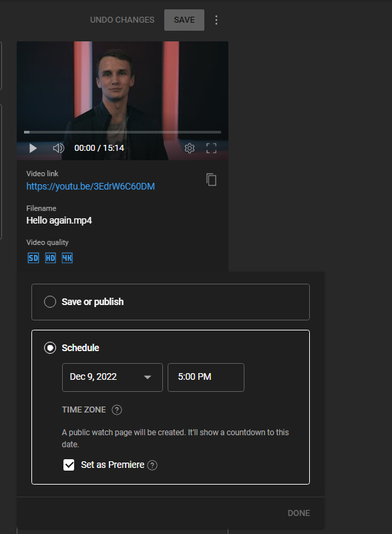Viewport: 392px width, 534px height.
Task: Open the TIME ZONE help icon
Action: point(117,410)
